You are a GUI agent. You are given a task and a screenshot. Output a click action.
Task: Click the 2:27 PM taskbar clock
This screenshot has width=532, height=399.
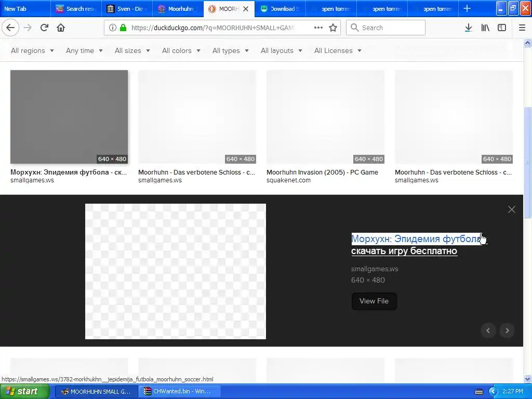coord(513,392)
